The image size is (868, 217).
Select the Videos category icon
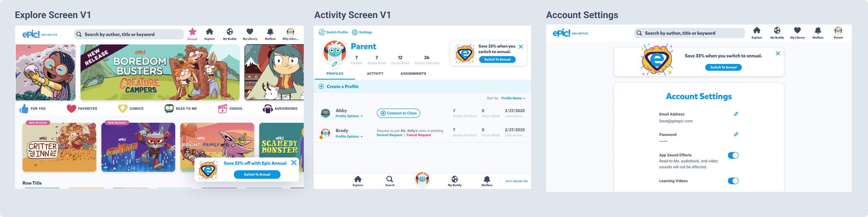tap(223, 108)
